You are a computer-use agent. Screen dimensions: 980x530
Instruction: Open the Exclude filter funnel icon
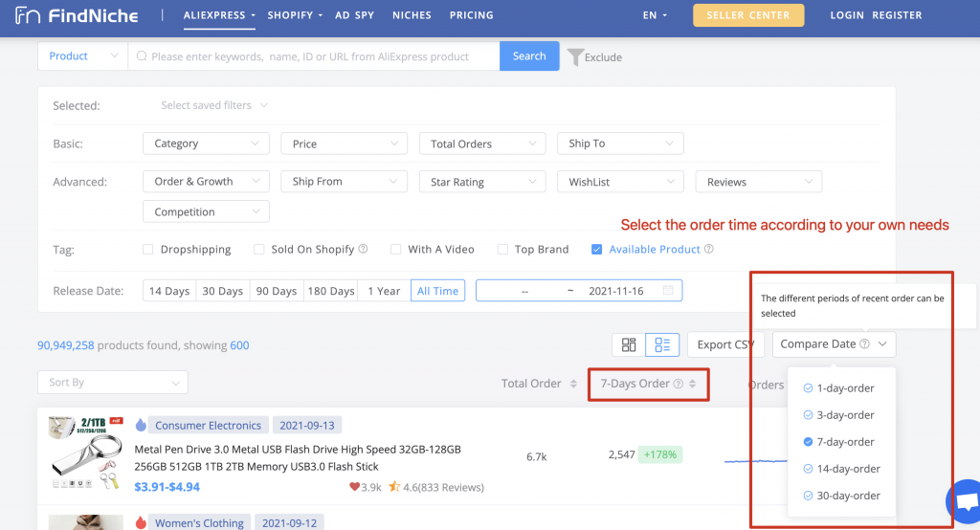[x=575, y=56]
